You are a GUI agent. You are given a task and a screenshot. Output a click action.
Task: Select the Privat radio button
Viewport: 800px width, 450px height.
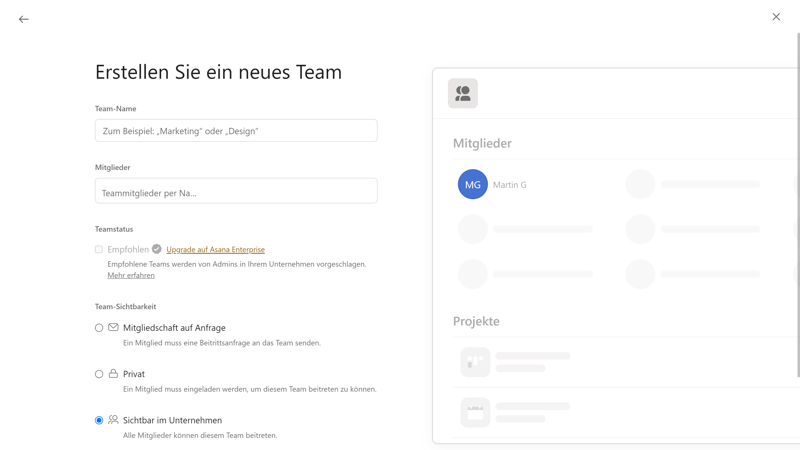coord(99,374)
